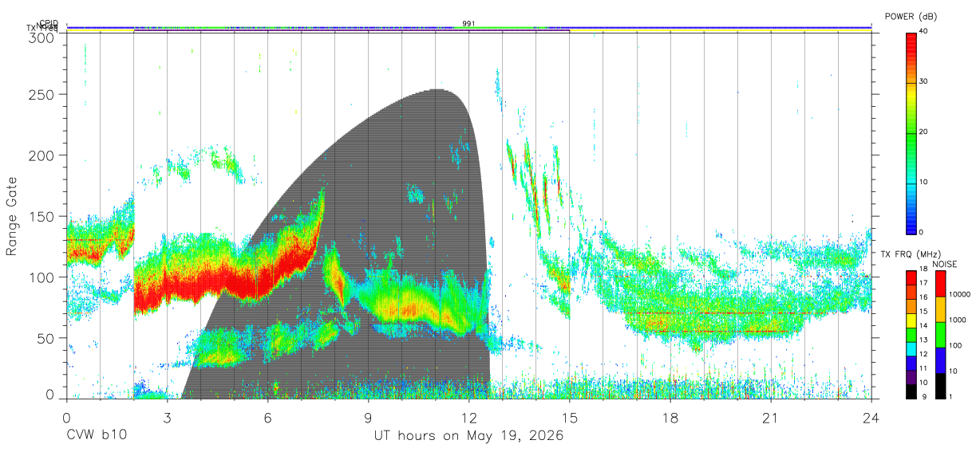Screen dimensions: 980x452
Task: Click the 50 tick on Range Gate axis
Action: [x=45, y=338]
